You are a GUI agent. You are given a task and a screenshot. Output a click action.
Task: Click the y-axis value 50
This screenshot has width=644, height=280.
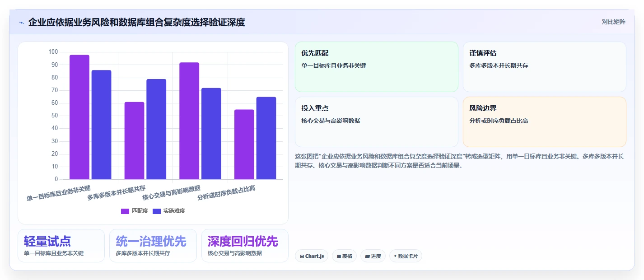click(x=55, y=116)
